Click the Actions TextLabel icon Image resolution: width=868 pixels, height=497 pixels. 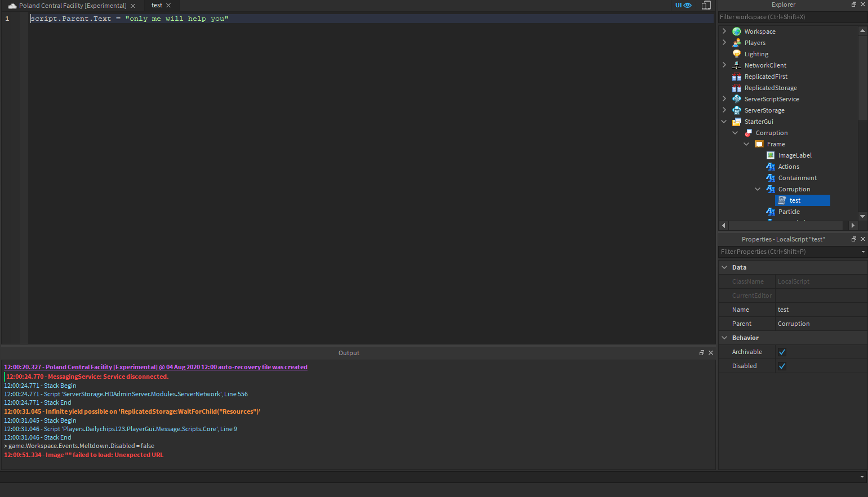[771, 167]
